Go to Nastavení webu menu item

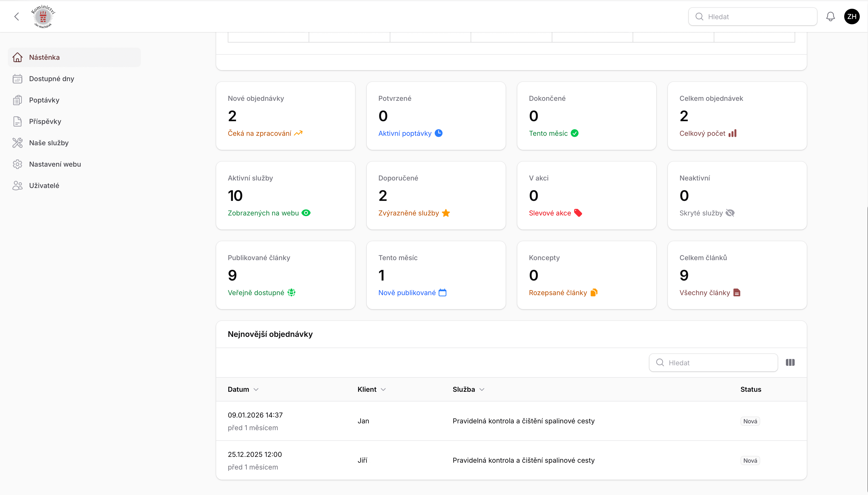pyautogui.click(x=55, y=164)
